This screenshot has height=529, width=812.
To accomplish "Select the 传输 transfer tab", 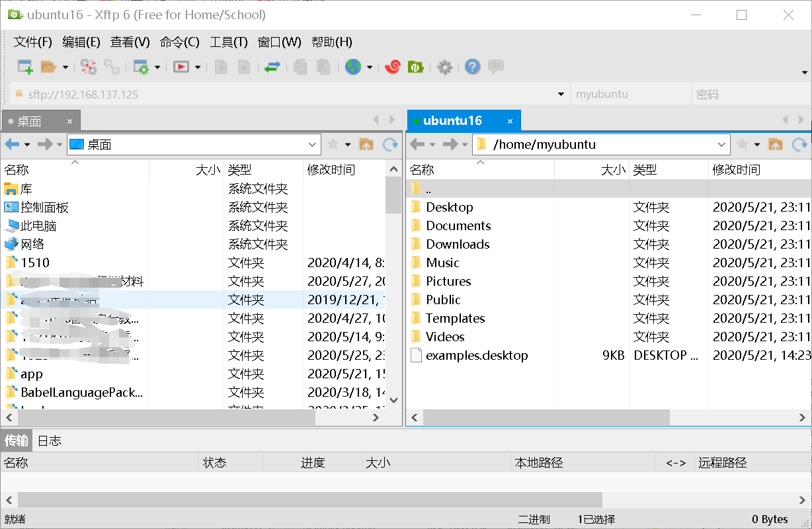I will click(x=17, y=440).
